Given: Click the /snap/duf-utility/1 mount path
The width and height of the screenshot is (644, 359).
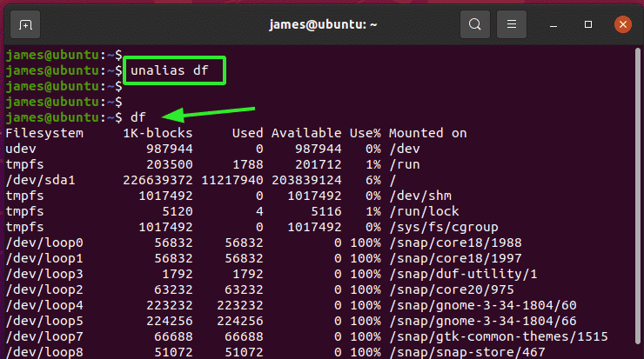Looking at the screenshot, I should pyautogui.click(x=463, y=274).
